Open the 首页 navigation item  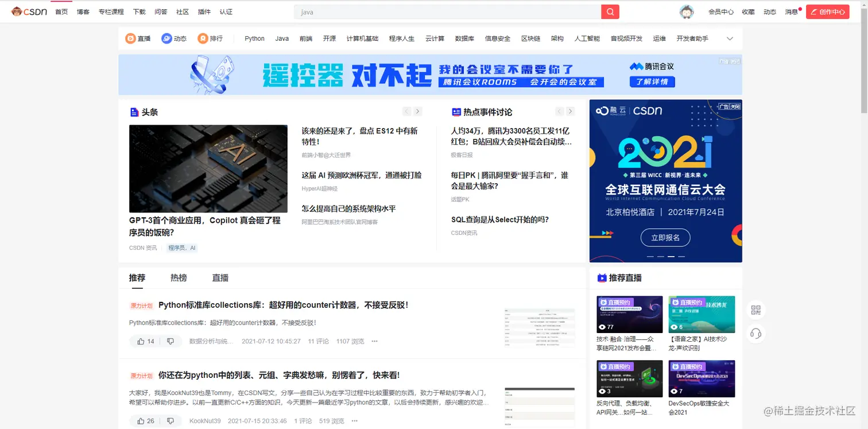pyautogui.click(x=61, y=12)
